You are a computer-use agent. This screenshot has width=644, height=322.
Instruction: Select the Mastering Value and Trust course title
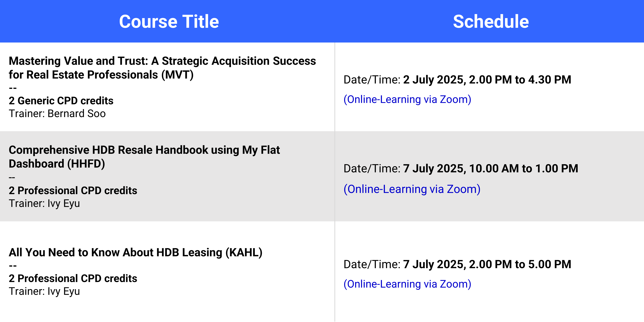[162, 68]
